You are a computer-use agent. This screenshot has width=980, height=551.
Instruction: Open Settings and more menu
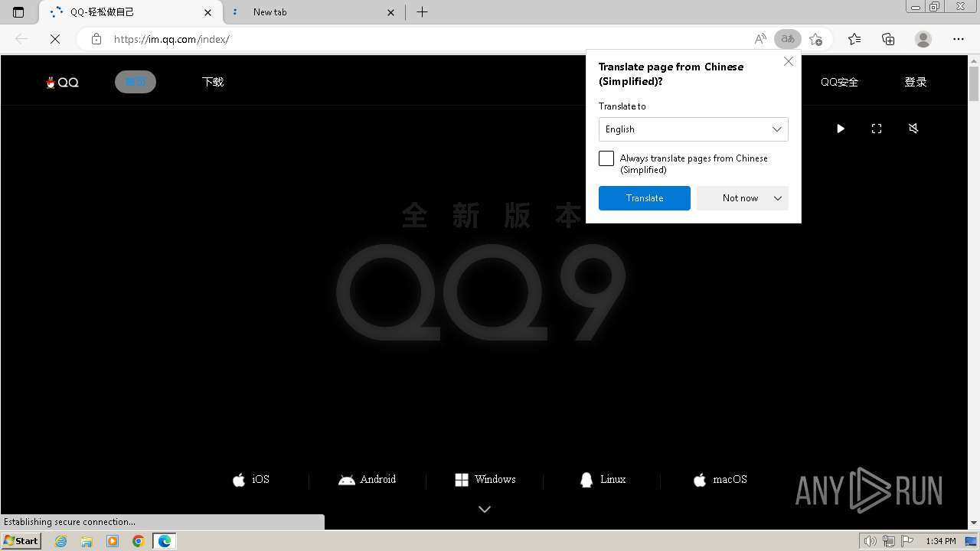[x=959, y=39]
